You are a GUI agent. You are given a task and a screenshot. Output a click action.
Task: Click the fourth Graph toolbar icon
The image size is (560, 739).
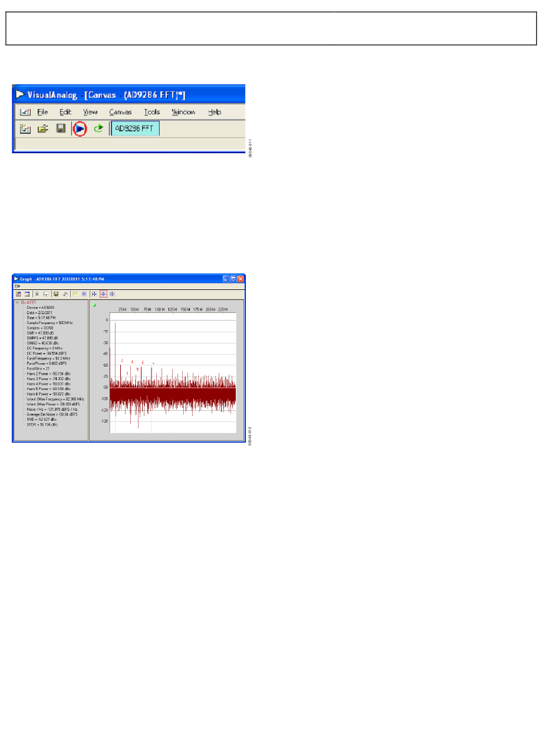click(x=45, y=293)
